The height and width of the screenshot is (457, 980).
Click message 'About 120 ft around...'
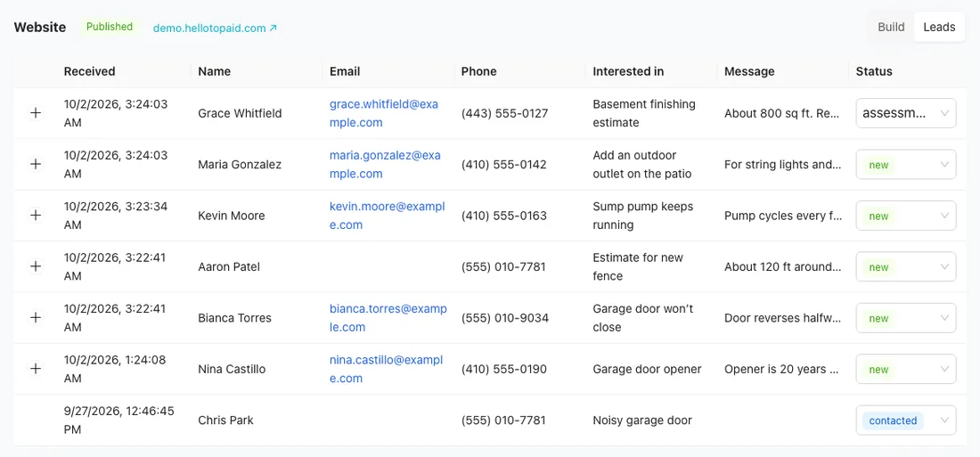point(782,267)
